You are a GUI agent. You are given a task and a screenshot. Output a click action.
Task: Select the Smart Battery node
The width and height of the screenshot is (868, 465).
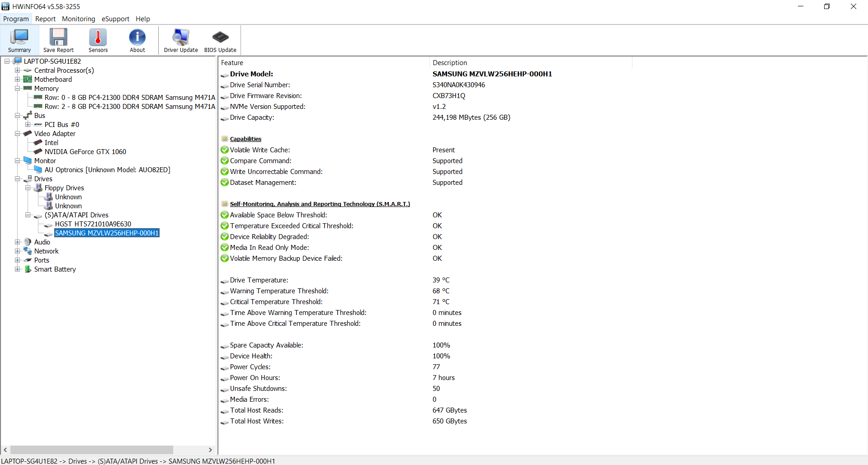(x=55, y=269)
